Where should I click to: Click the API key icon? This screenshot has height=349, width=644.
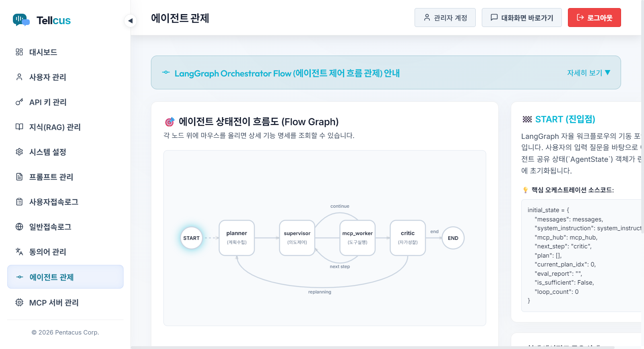(x=19, y=102)
